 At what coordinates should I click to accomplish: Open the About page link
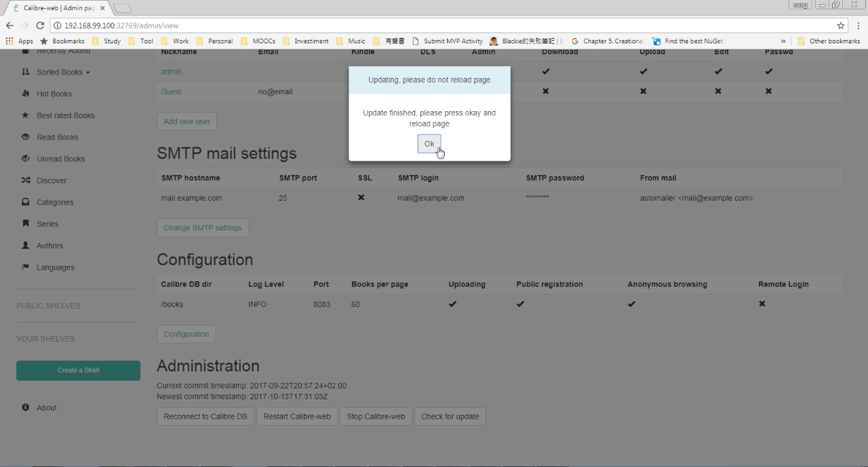click(x=47, y=407)
